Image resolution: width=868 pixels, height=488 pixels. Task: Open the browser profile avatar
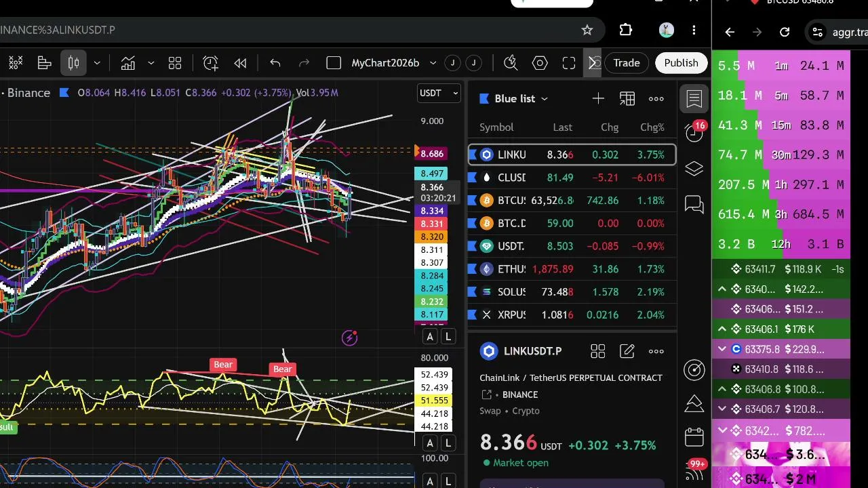coord(666,30)
